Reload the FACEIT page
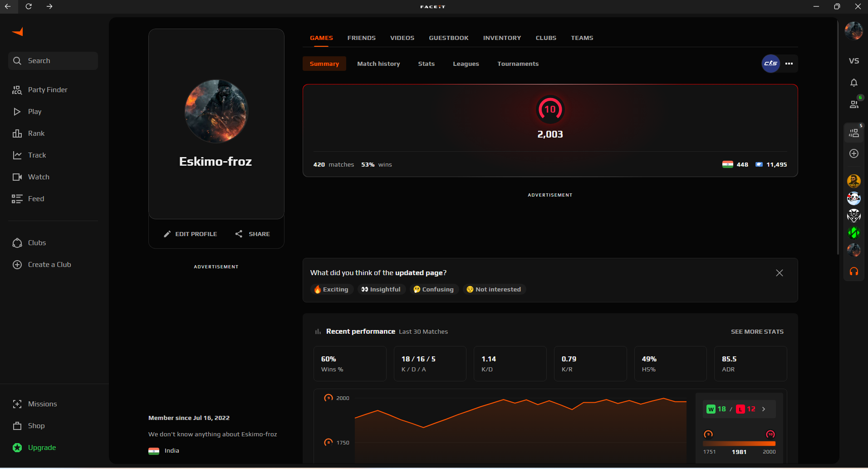 tap(29, 6)
